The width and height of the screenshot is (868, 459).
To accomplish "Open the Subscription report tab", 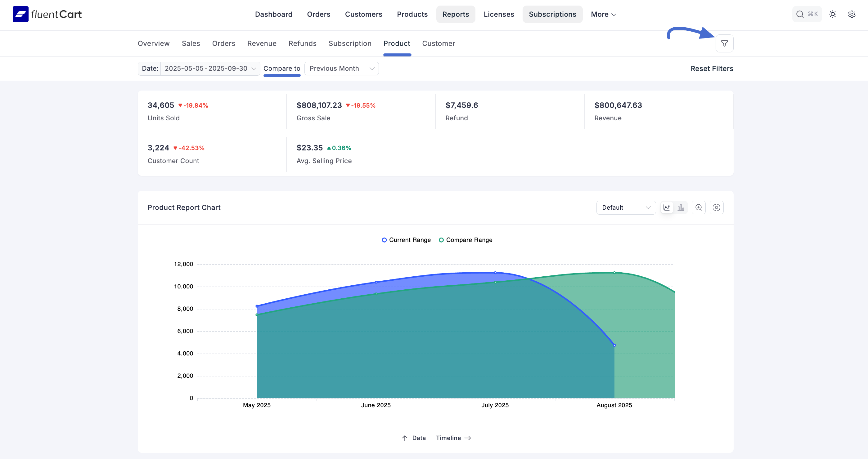I will [x=350, y=43].
